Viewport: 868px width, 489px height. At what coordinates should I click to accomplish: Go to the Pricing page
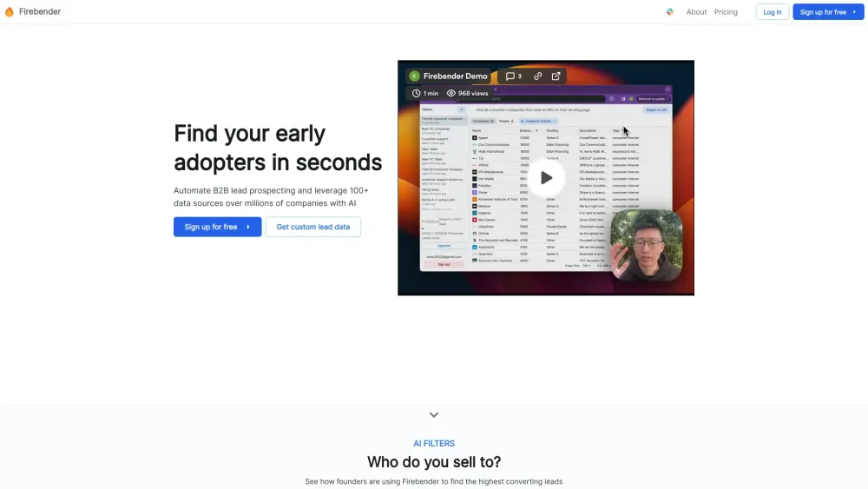pyautogui.click(x=726, y=12)
